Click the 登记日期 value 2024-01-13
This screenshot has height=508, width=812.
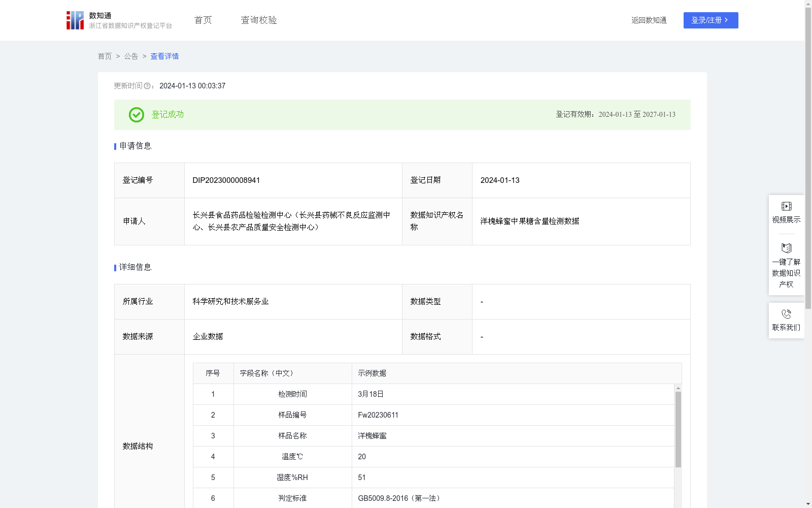click(x=500, y=180)
